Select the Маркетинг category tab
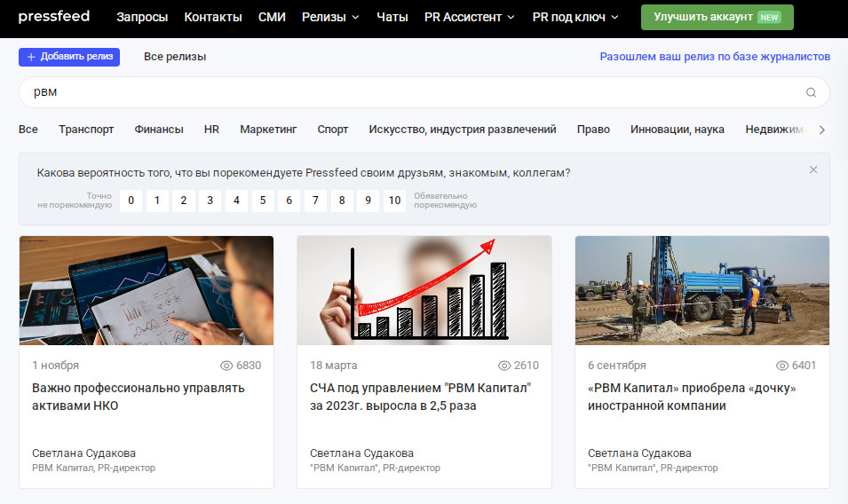848x504 pixels. click(268, 130)
